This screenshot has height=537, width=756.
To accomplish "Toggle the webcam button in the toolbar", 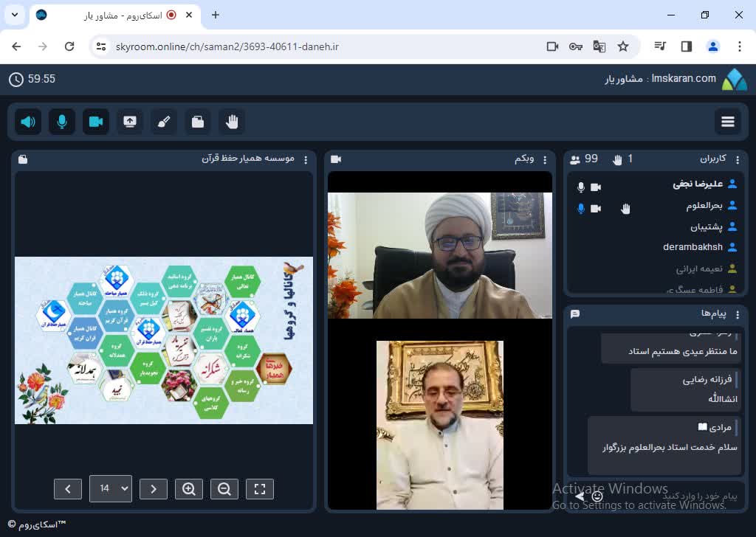I will coord(96,122).
